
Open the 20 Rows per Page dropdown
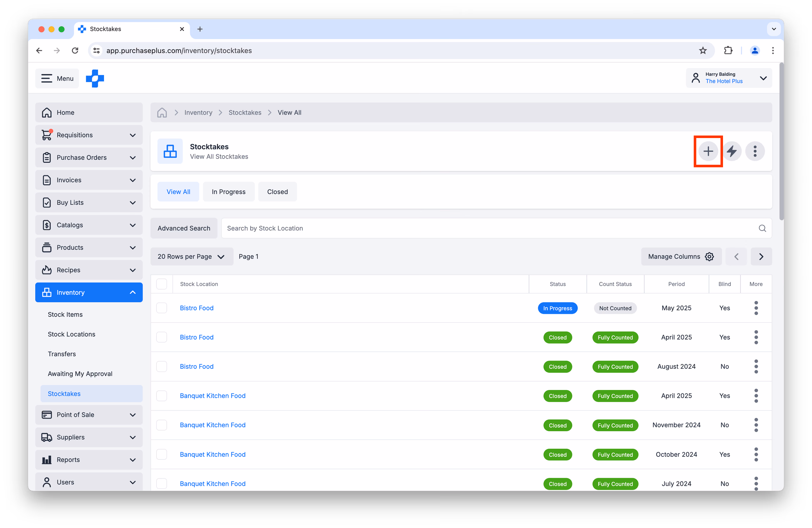pyautogui.click(x=192, y=256)
